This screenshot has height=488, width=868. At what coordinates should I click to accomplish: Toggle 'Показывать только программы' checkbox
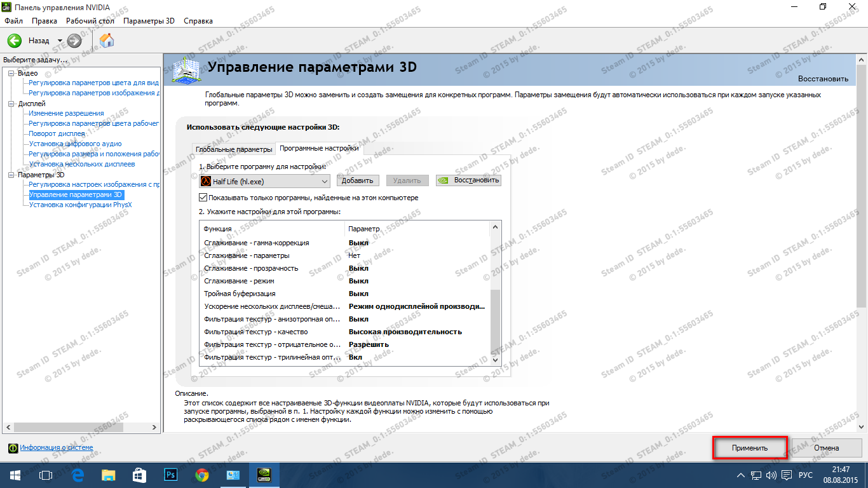tap(203, 198)
